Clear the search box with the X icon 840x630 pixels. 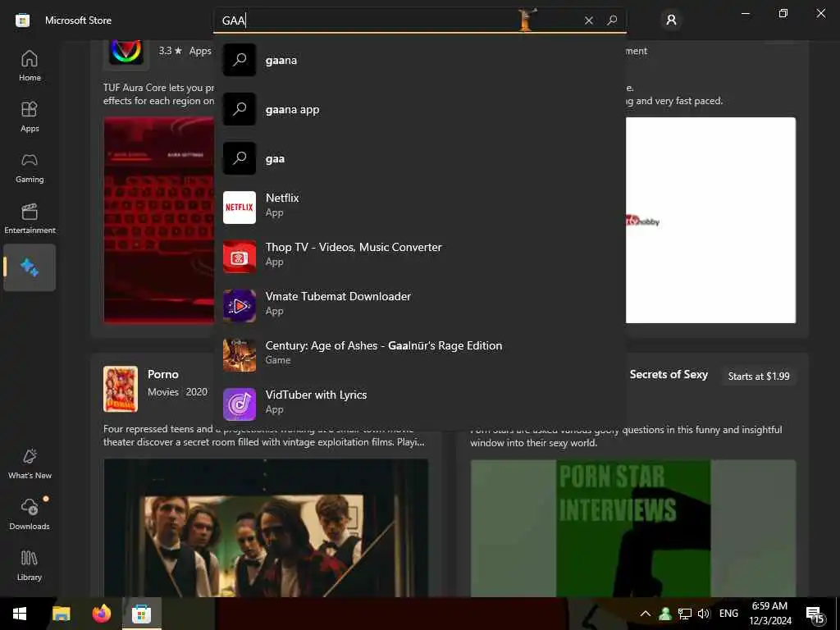coord(589,21)
